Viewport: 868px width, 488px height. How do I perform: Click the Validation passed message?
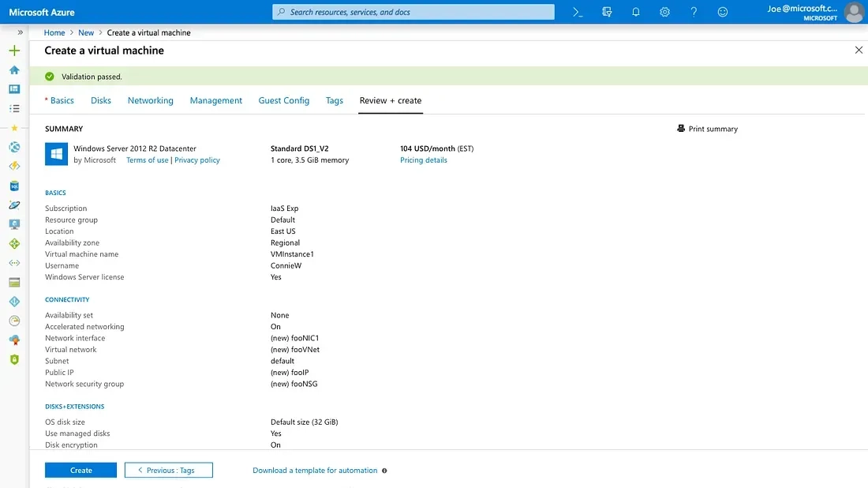click(x=92, y=77)
